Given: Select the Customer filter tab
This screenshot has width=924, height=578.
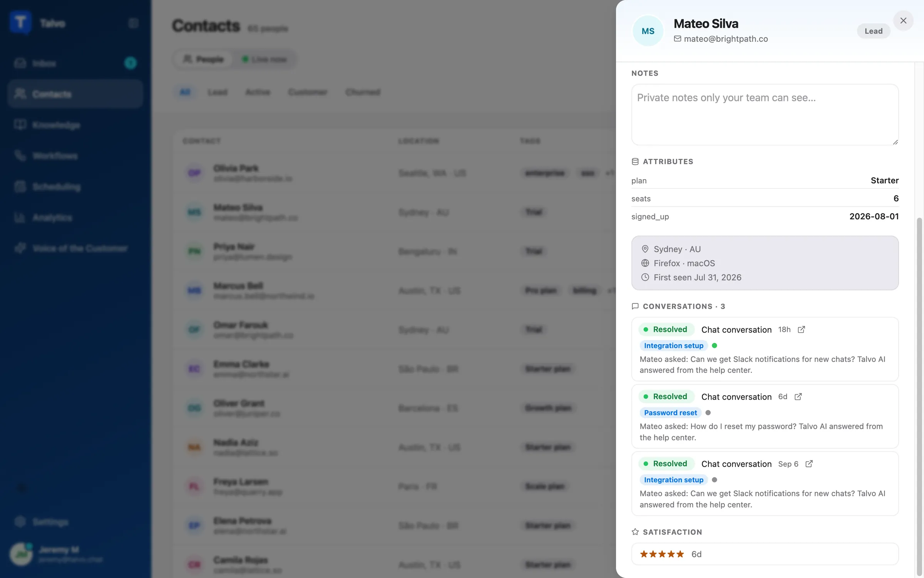Looking at the screenshot, I should coord(308,92).
